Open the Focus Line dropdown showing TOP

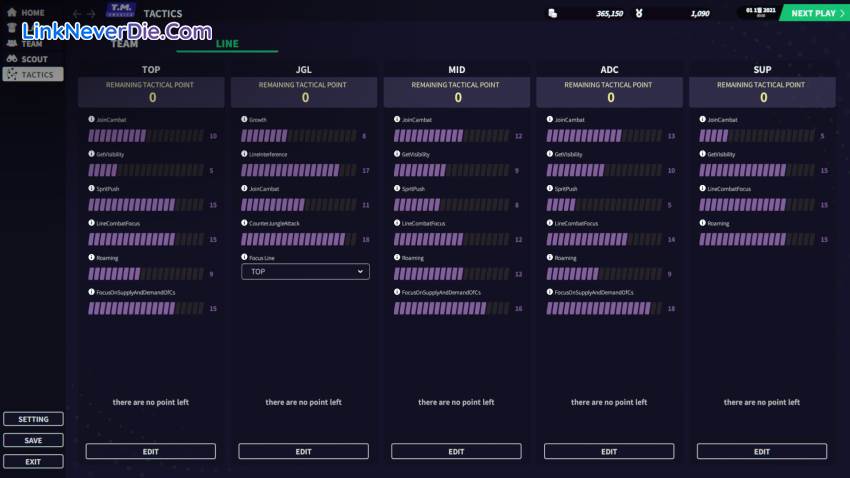click(305, 271)
